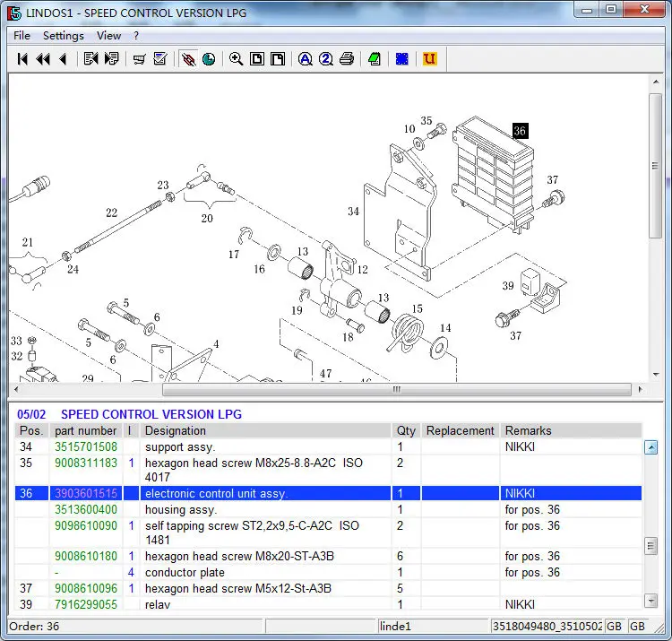Select part number 9008311183
Viewport: 672px width, 641px height.
(x=86, y=463)
